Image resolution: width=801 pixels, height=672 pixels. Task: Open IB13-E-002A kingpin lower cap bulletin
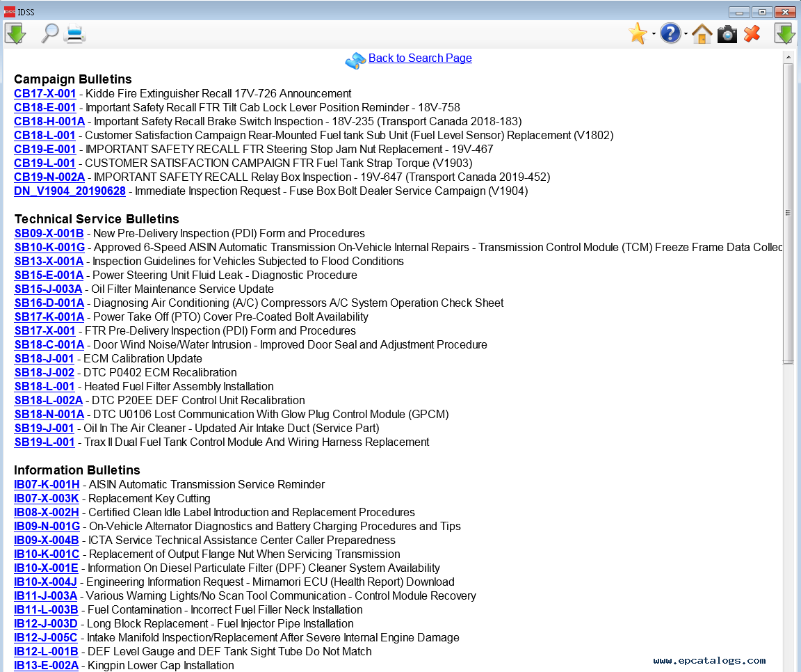(47, 665)
